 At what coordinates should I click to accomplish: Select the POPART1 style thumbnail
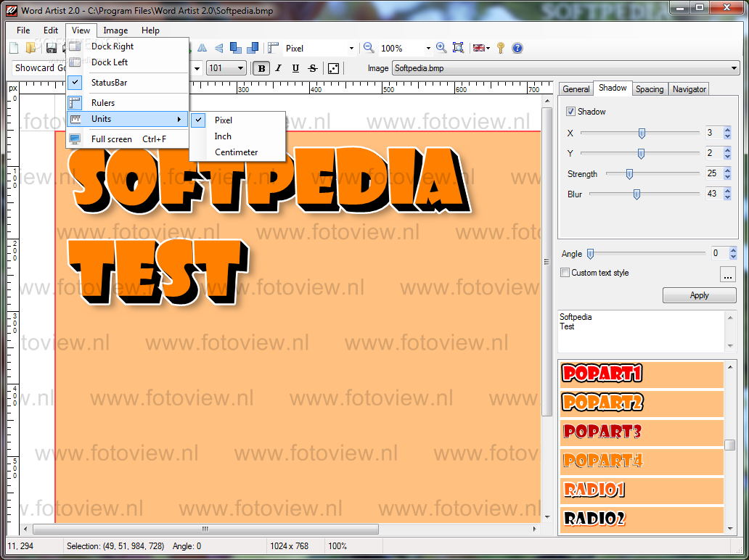(642, 374)
